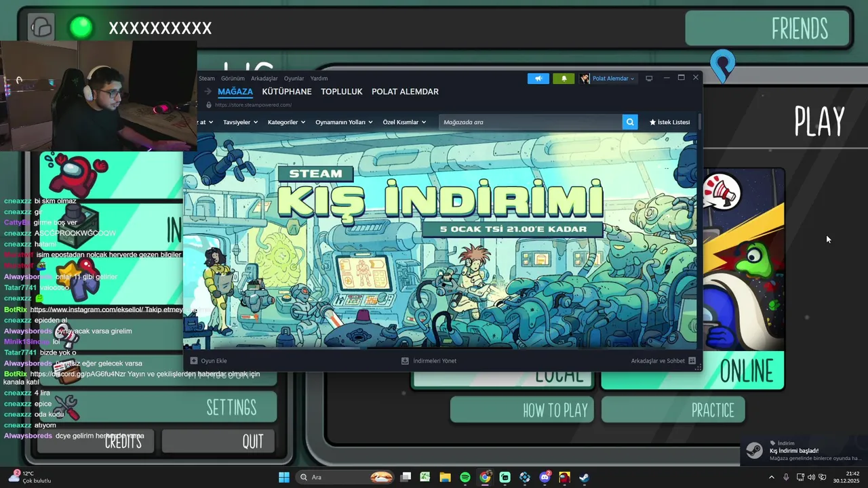Viewport: 868px width, 488px height.
Task: Click the volume icon in system tray
Action: click(x=811, y=477)
